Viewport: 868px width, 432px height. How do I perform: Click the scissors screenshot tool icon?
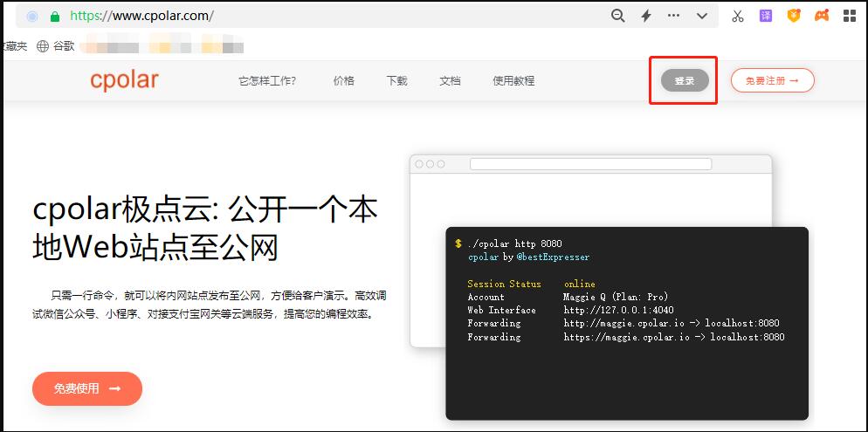(x=738, y=16)
